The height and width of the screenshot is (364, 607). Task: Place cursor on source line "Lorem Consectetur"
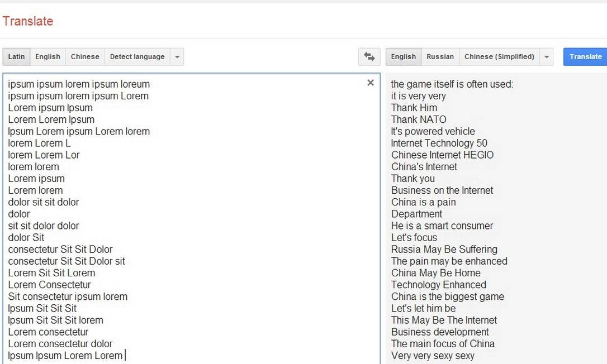pyautogui.click(x=49, y=285)
